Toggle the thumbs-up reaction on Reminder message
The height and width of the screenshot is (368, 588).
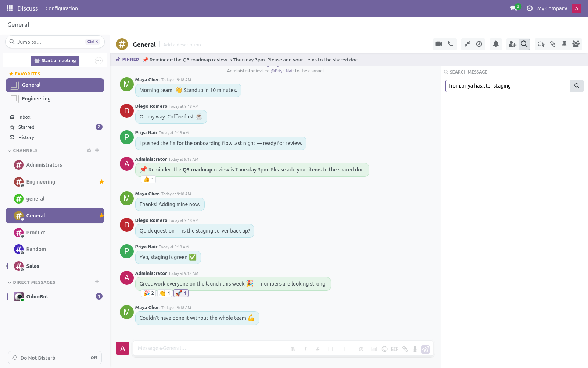pos(149,180)
